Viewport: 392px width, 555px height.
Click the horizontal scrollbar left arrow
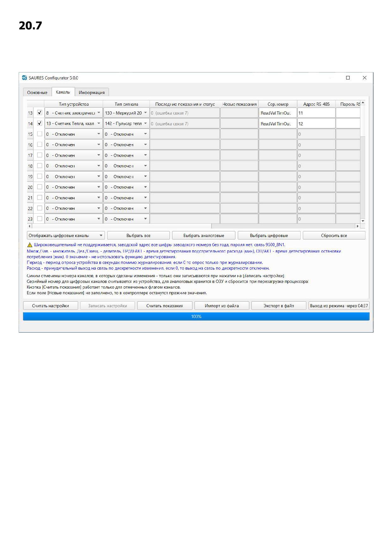(30, 226)
